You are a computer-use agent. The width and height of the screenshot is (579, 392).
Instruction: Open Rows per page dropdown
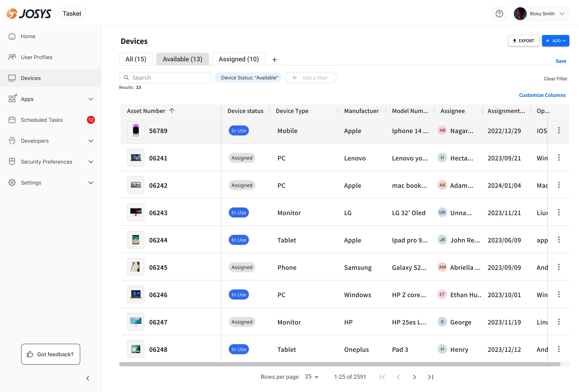click(312, 377)
